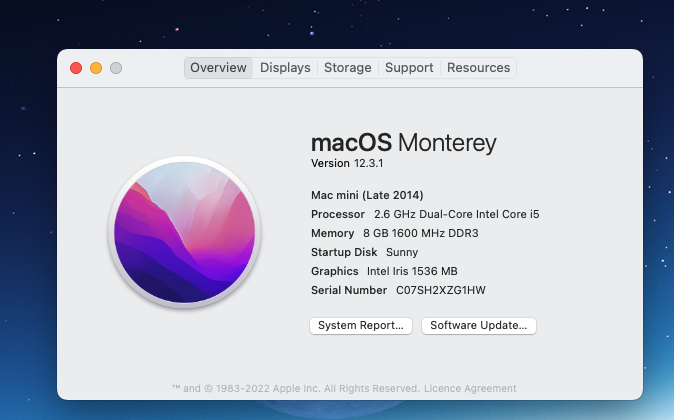Launch Software Update
The height and width of the screenshot is (420, 674).
coord(478,325)
